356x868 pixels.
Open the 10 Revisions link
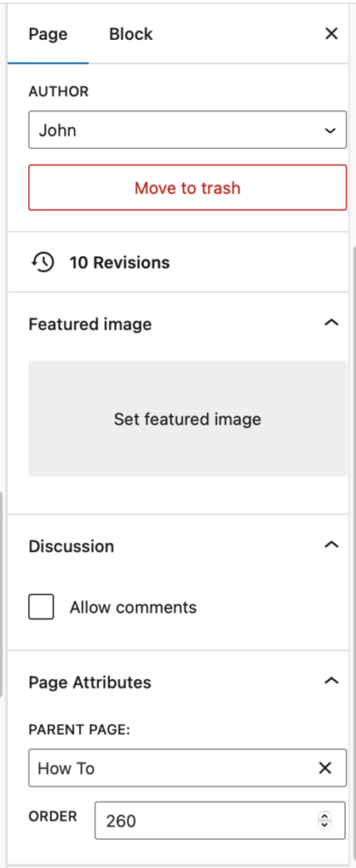tap(120, 263)
